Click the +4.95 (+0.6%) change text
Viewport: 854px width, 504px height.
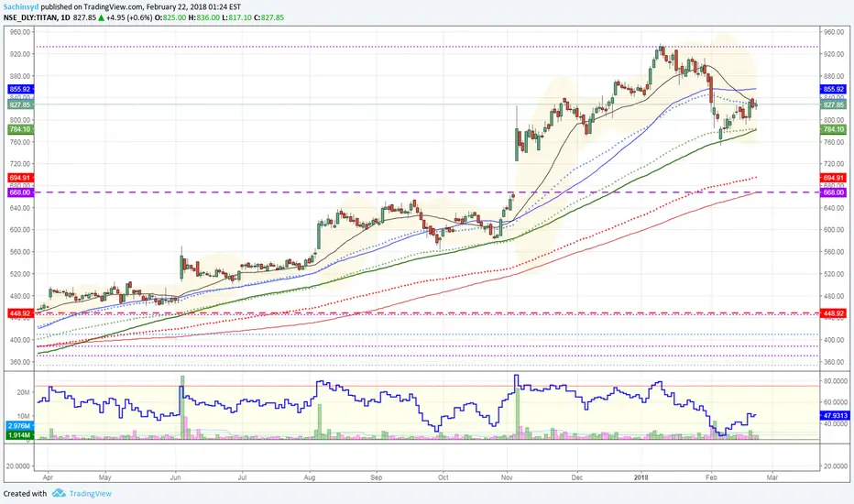(129, 17)
